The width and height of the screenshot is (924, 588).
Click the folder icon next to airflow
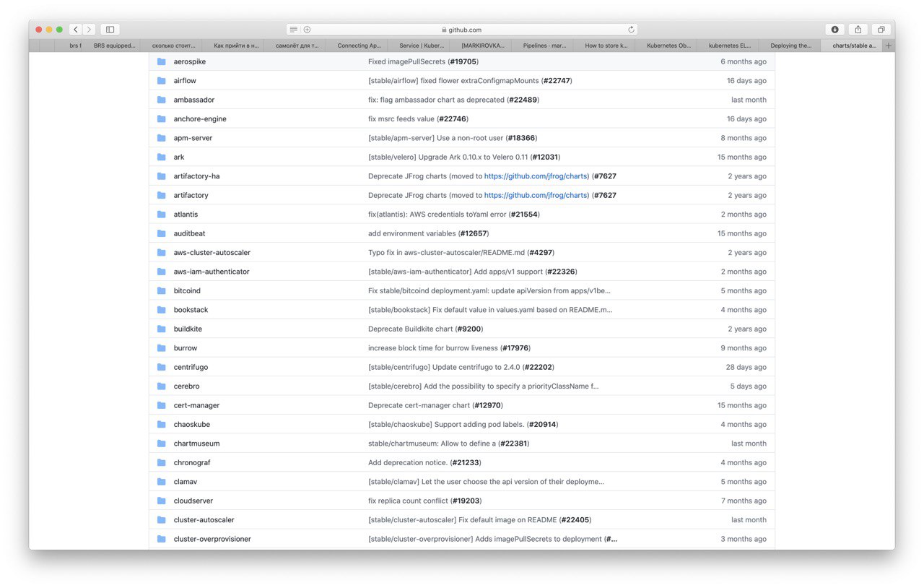tap(161, 81)
